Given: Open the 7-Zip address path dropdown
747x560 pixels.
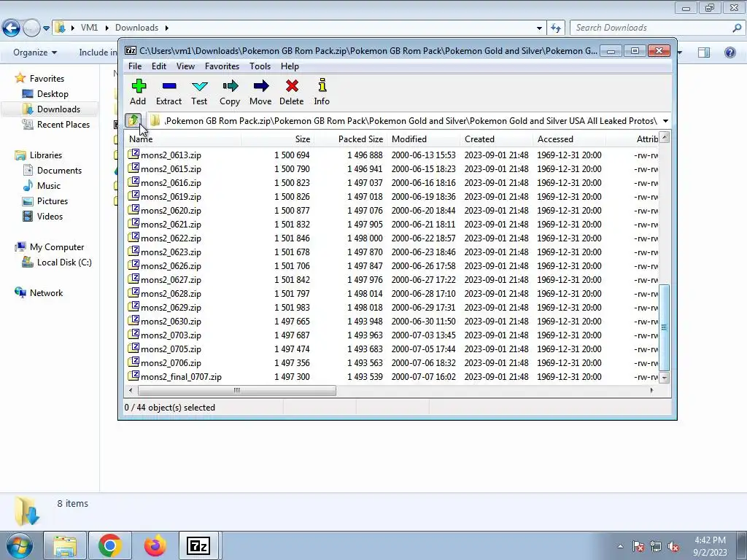Looking at the screenshot, I should (x=665, y=121).
